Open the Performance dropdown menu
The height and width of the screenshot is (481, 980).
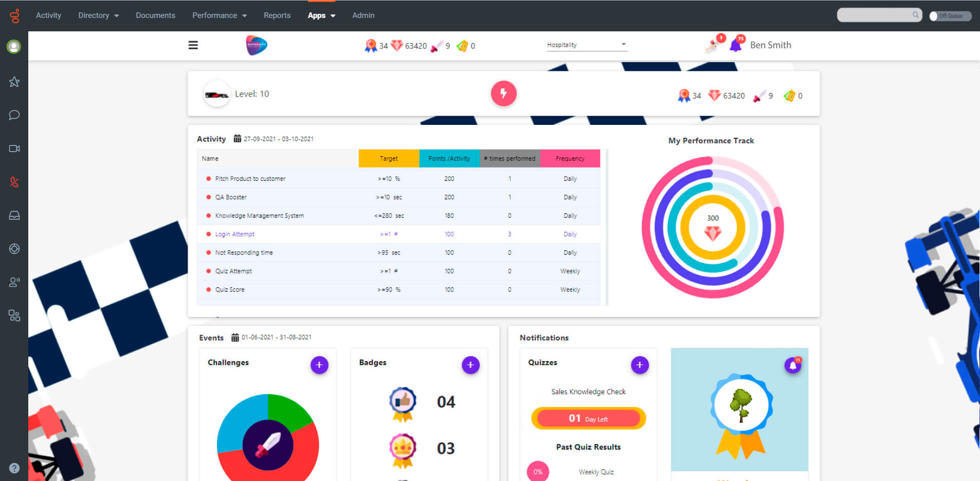[x=220, y=15]
